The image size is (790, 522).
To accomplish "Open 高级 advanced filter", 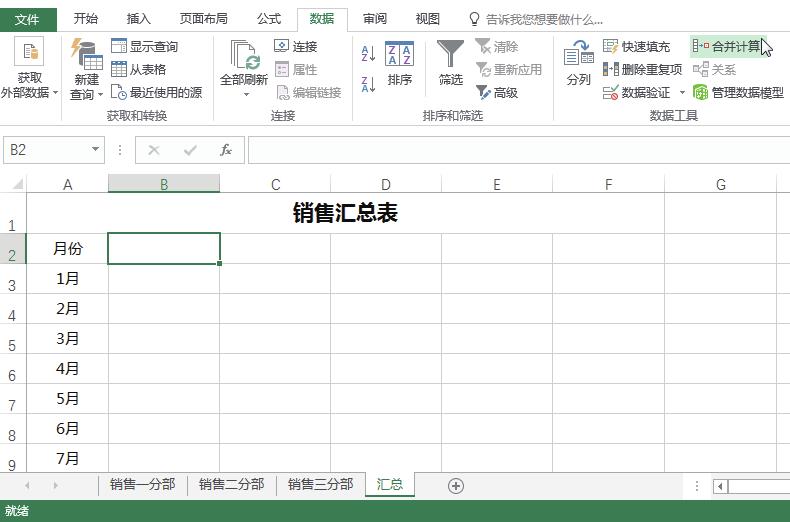I will click(497, 92).
